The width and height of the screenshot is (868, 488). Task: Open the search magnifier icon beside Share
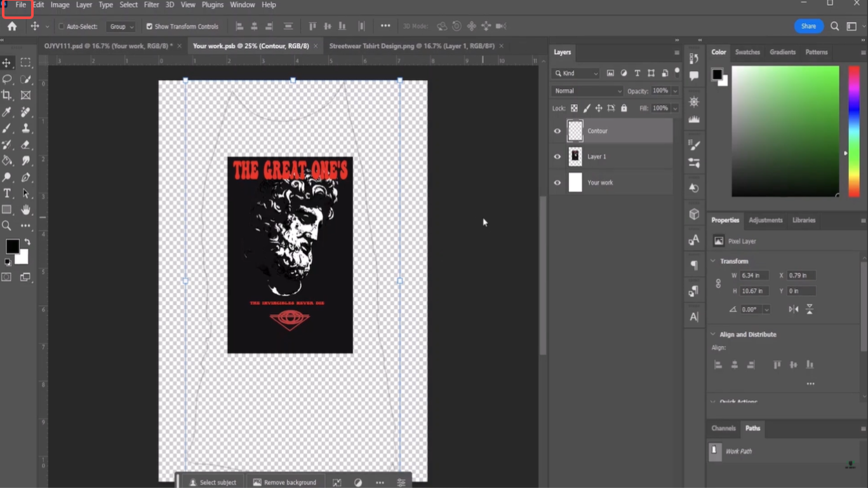coord(834,27)
